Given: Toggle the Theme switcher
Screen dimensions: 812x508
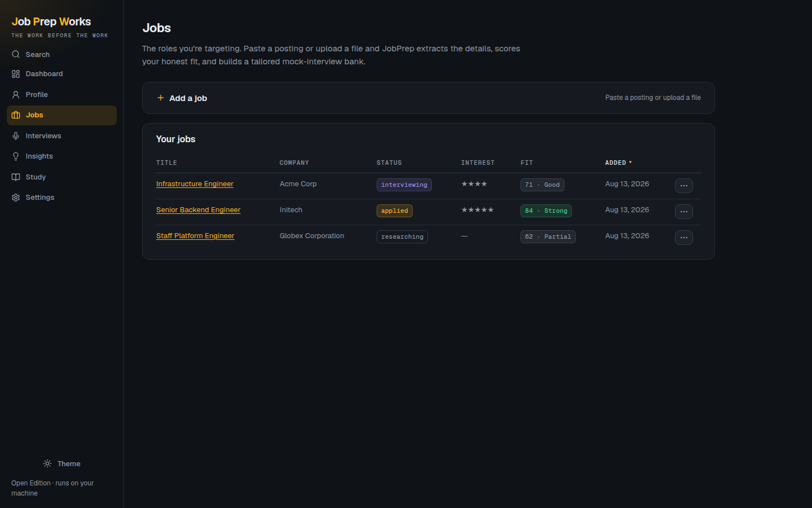Looking at the screenshot, I should [61, 463].
